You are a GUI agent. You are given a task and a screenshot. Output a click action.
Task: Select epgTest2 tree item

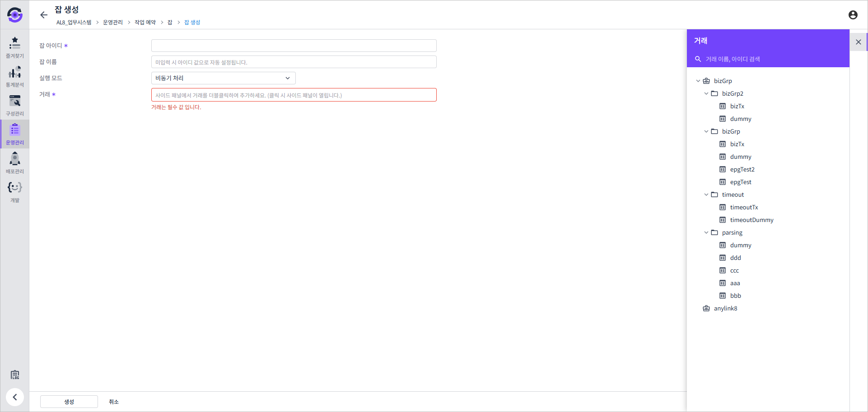(x=742, y=169)
